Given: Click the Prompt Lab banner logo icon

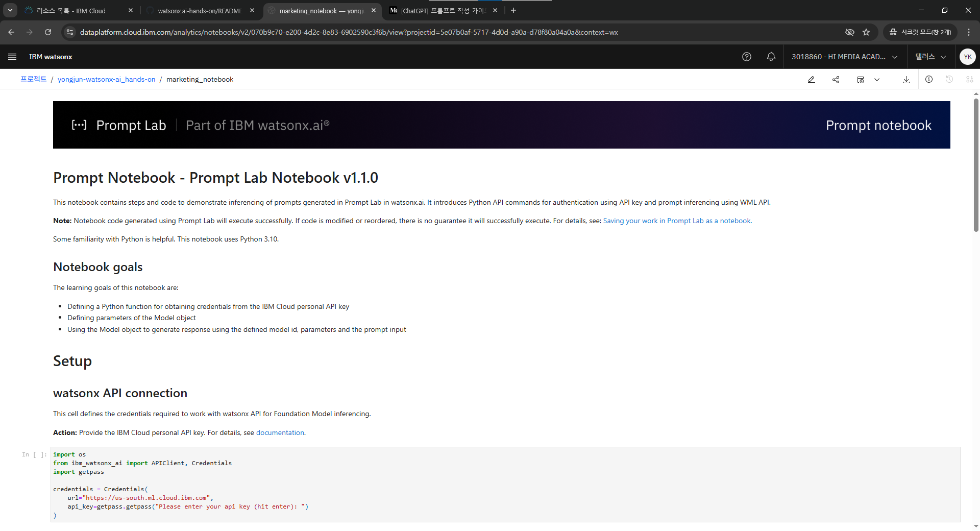Looking at the screenshot, I should point(79,125).
